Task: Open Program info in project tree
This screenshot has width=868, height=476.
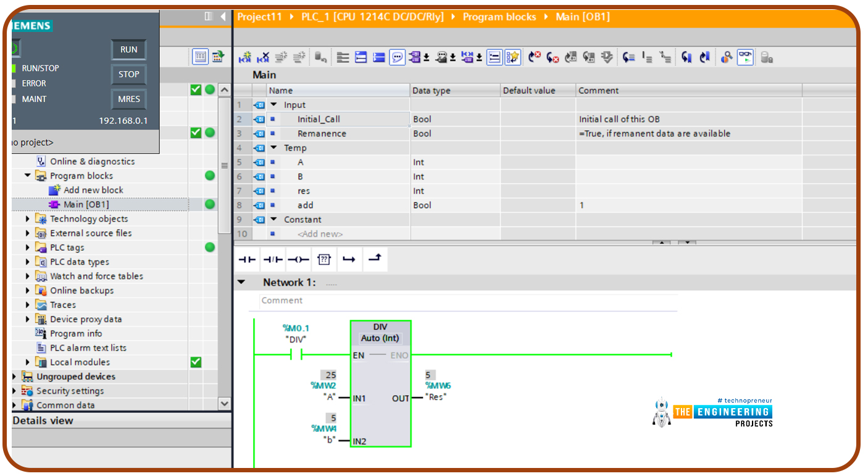Action: click(76, 333)
